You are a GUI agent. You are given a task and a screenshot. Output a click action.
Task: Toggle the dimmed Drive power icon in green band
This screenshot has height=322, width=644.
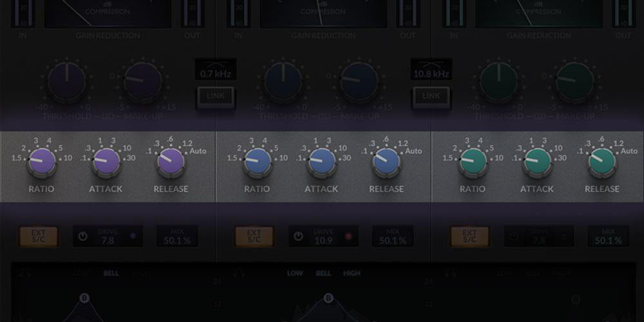[514, 236]
